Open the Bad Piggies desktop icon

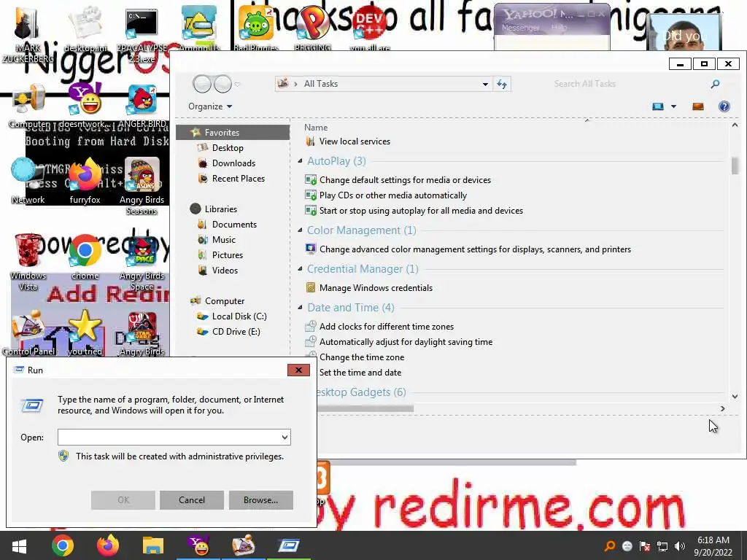tap(256, 28)
